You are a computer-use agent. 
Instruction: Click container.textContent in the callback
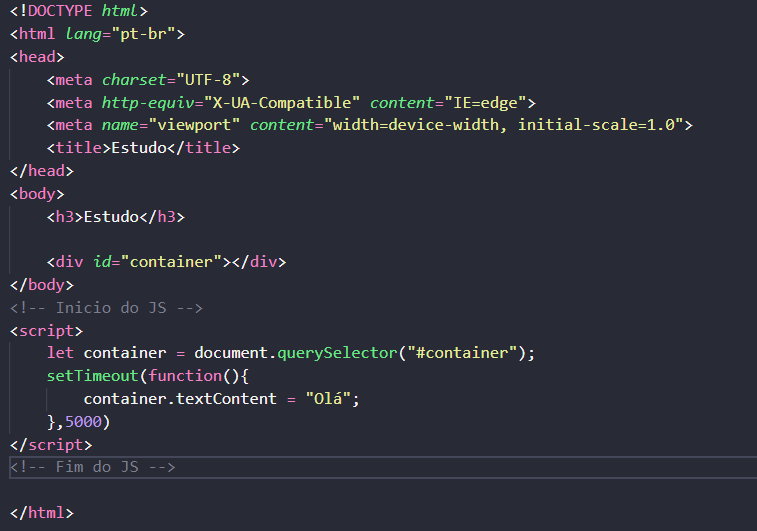coord(180,399)
